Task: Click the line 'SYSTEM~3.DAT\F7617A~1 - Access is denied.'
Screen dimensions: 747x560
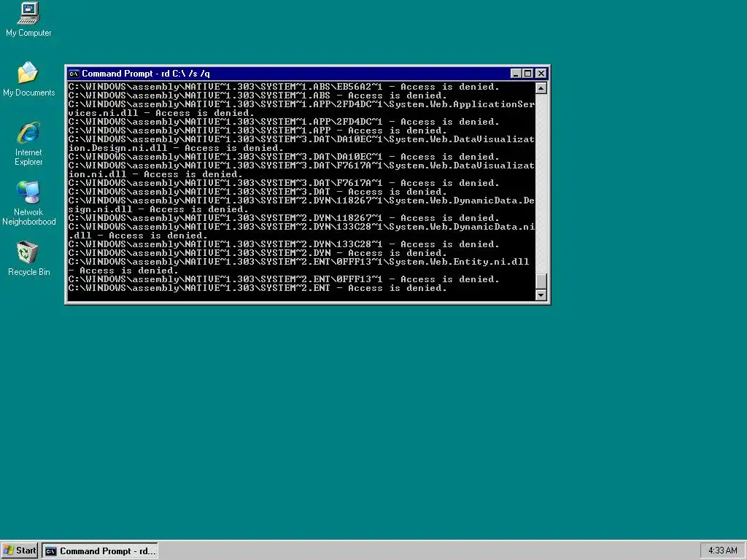Action: coord(284,183)
